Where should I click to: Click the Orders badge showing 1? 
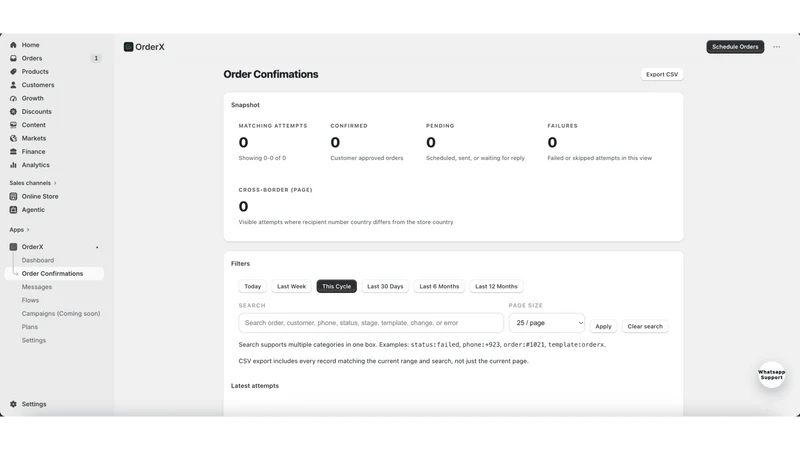tap(96, 58)
